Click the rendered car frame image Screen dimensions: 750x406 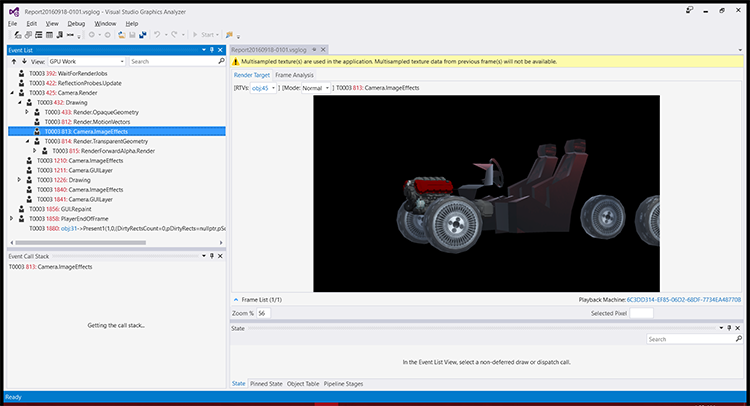tap(486, 194)
